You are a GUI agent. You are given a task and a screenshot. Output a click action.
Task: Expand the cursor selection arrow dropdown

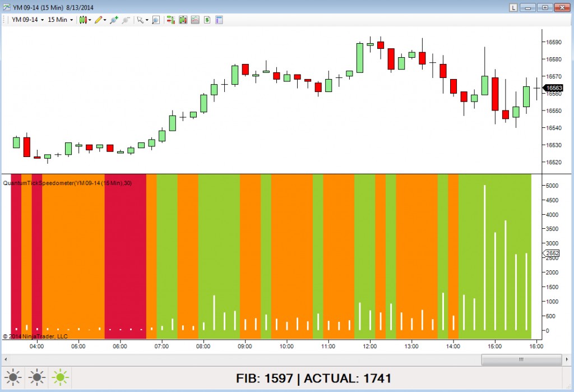[x=147, y=20]
